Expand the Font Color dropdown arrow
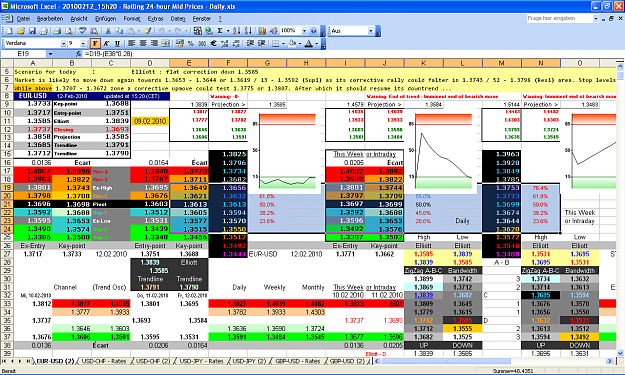Viewport: 625px width, 375px height. coord(317,43)
